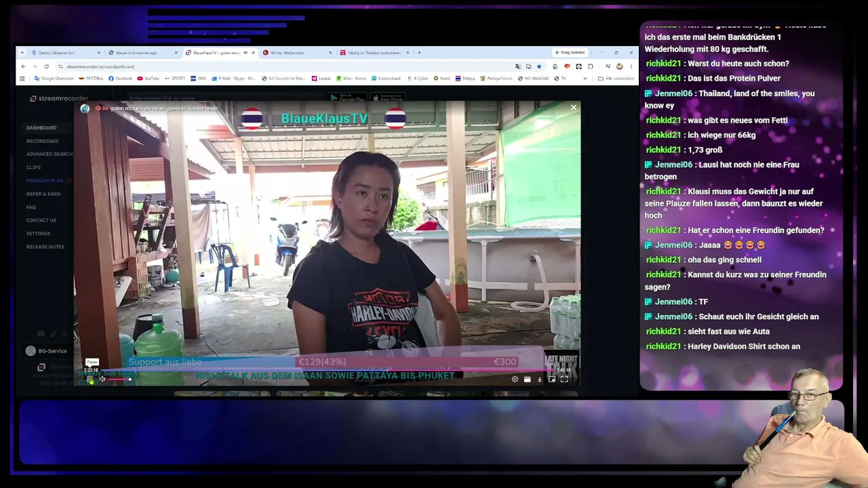Viewport: 868px width, 488px height.
Task: Switch to the Häufig in Thailand tab
Action: (x=374, y=52)
